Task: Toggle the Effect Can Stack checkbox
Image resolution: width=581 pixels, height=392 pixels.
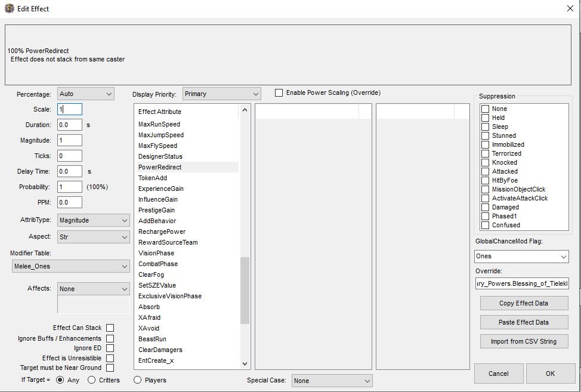Action: click(110, 328)
